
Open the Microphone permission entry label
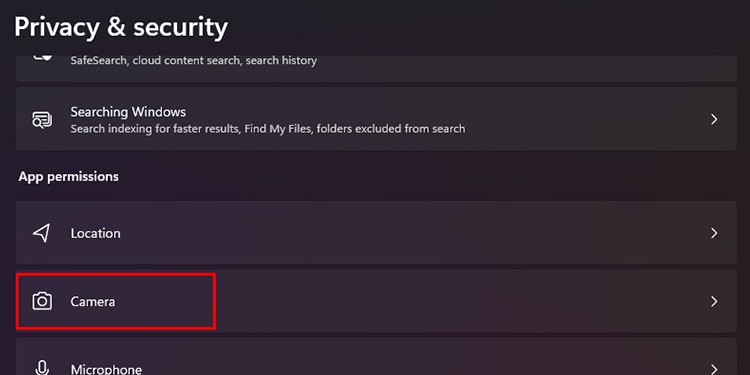(x=106, y=369)
